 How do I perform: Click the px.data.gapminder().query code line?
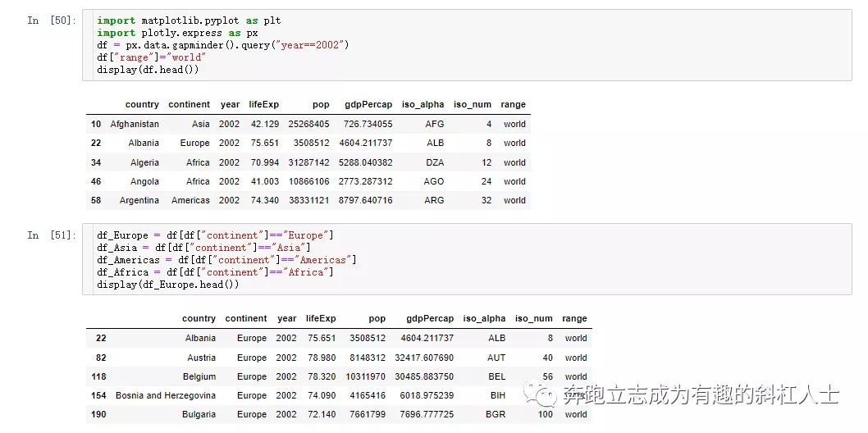(x=223, y=45)
